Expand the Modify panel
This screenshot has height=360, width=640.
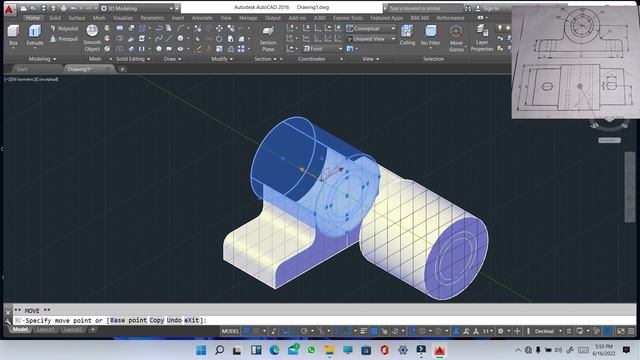(222, 59)
